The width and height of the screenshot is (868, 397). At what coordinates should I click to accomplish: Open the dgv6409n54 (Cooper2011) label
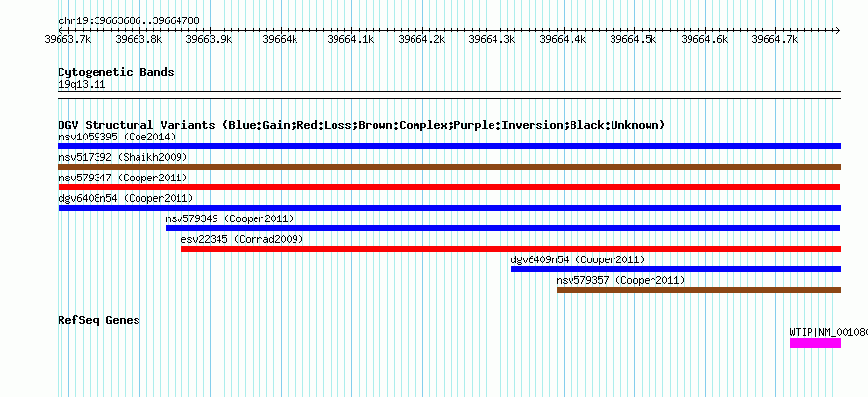click(x=577, y=259)
